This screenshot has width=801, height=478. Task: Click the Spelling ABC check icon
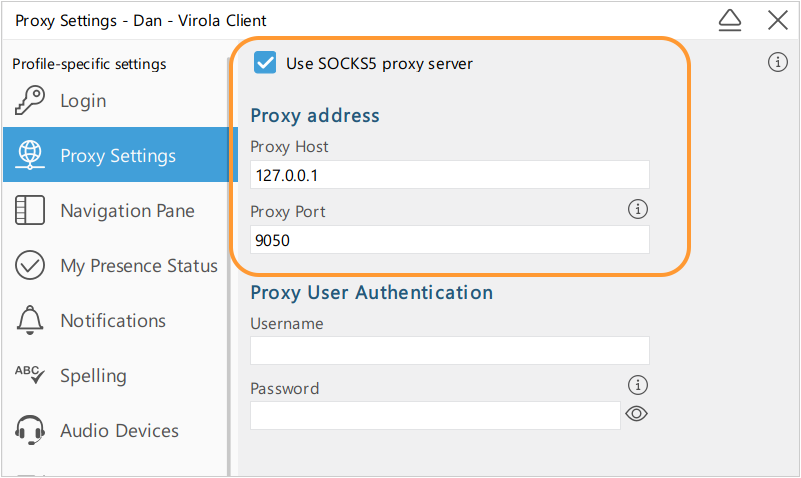[x=30, y=375]
